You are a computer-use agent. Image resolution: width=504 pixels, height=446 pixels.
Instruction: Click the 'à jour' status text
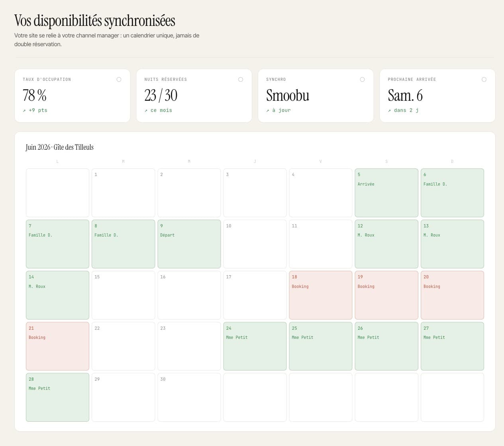(x=281, y=110)
